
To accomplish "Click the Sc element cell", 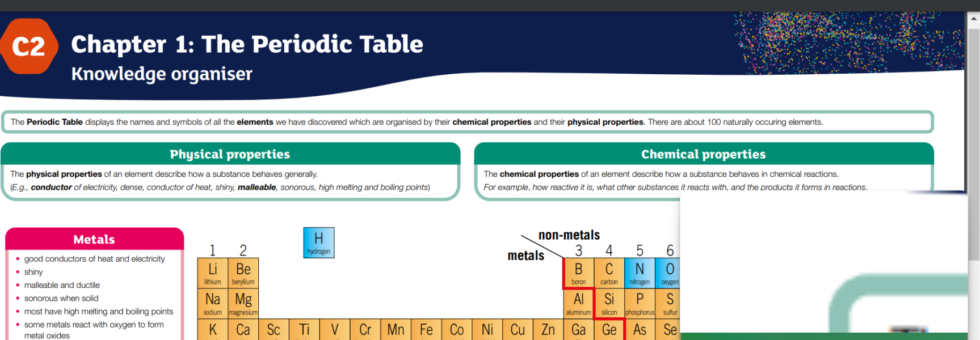I will (274, 329).
